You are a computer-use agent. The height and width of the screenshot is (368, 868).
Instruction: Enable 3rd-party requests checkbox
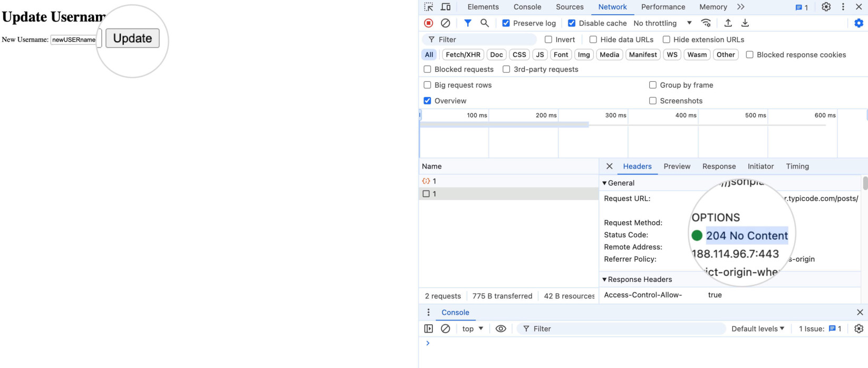[x=507, y=69]
